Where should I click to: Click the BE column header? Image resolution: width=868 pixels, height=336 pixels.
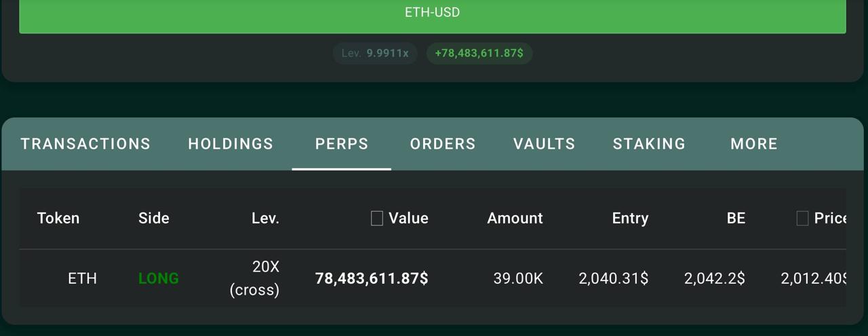pos(736,219)
